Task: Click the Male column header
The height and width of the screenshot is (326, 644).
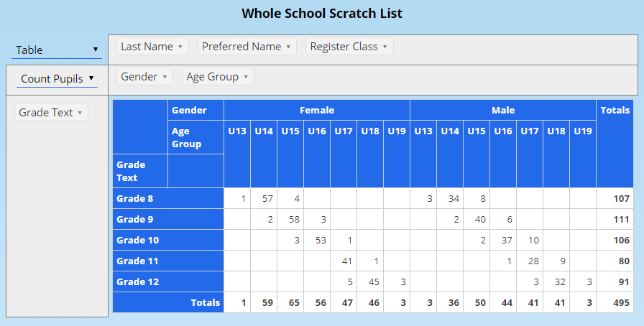Action: tap(502, 110)
